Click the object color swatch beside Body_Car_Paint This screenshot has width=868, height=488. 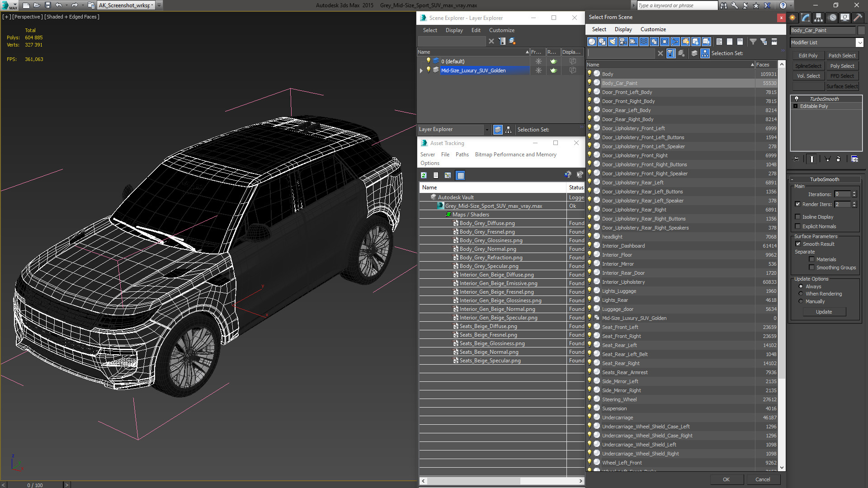861,30
